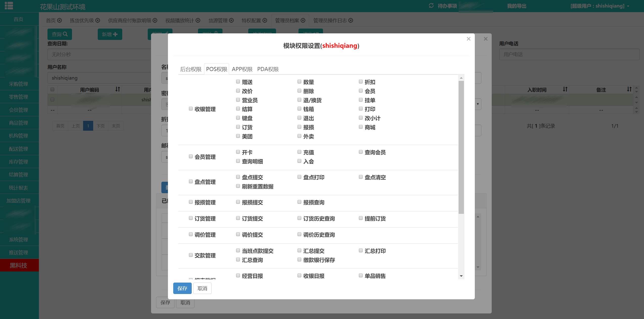Click the 末页 pagination button
Viewport: 644px width, 319px height.
(116, 126)
